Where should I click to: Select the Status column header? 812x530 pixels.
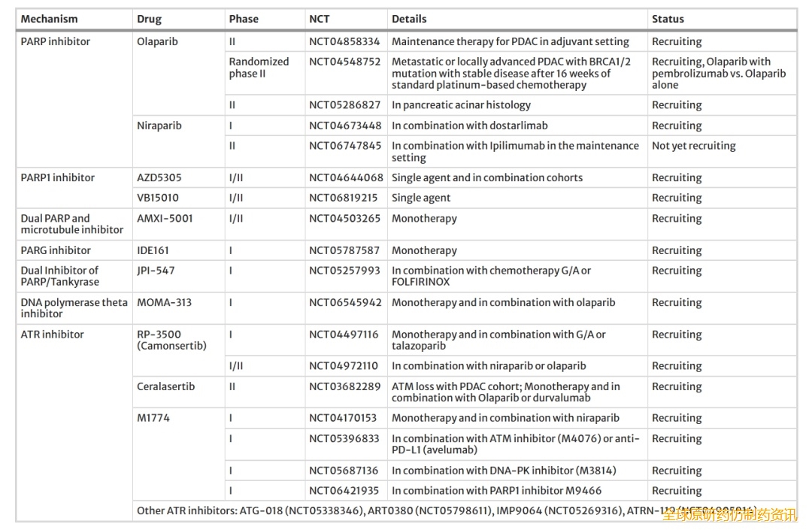pyautogui.click(x=668, y=19)
